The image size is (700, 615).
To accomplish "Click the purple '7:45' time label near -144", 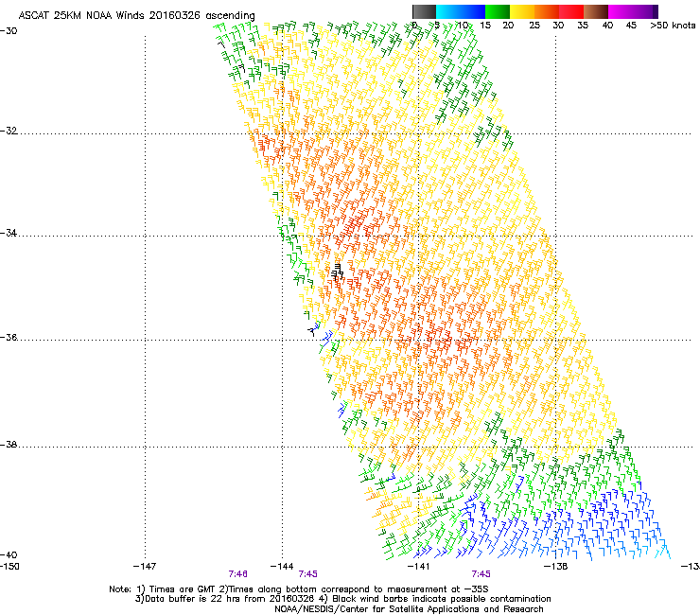I will (308, 574).
